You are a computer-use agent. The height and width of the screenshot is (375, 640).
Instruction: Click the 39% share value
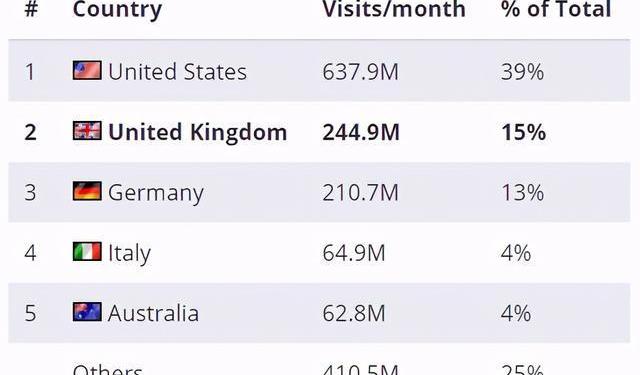(x=522, y=72)
